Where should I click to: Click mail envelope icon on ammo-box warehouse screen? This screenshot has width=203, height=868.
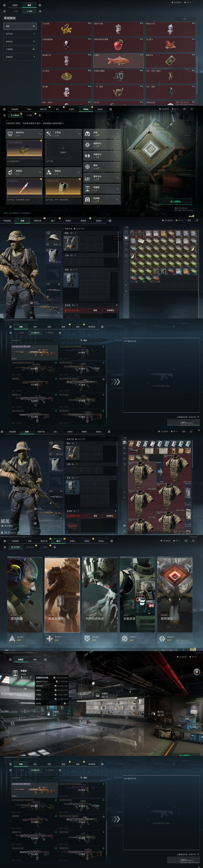tap(189, 220)
